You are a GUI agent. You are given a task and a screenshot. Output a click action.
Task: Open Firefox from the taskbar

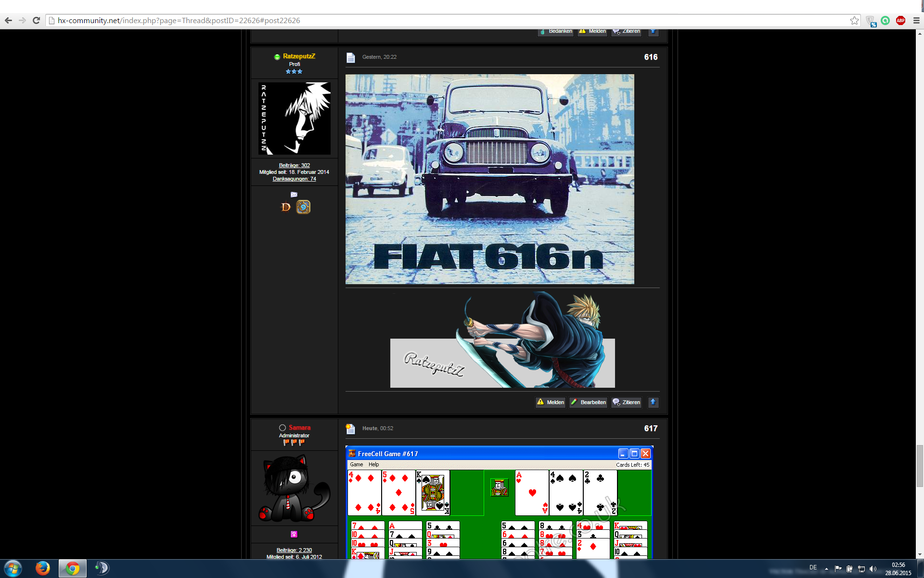click(x=43, y=568)
